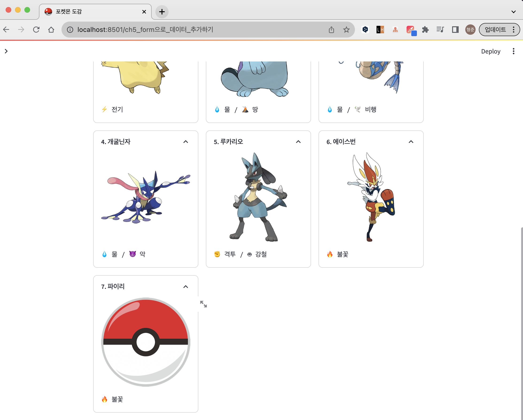Open a new browser tab
The image size is (523, 420).
162,12
